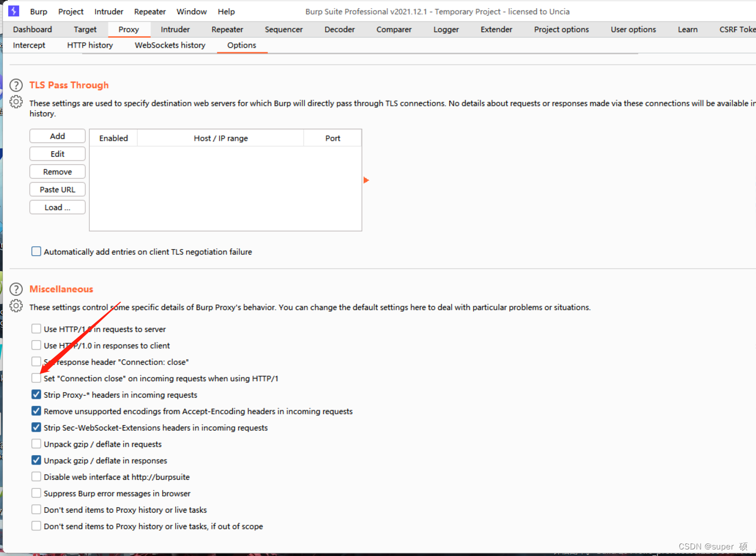Open the Comparer tab
The height and width of the screenshot is (556, 756).
click(x=394, y=30)
